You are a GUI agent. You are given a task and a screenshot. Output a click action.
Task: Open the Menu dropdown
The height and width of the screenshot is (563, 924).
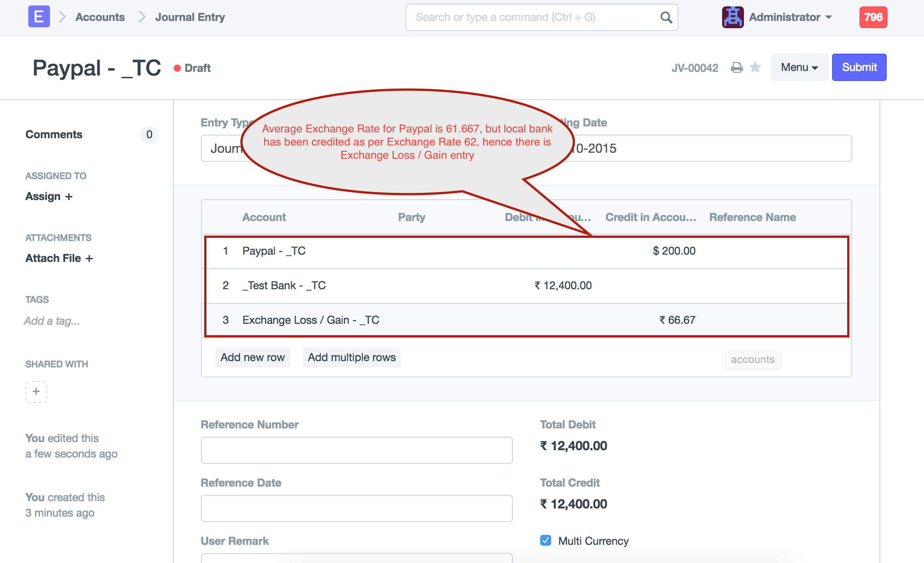799,67
